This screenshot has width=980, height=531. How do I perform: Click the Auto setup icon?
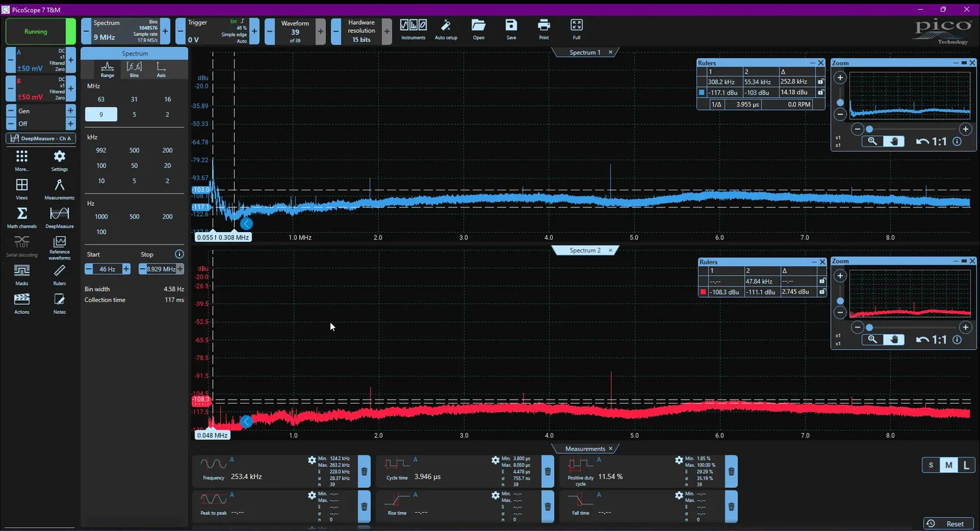tap(446, 29)
